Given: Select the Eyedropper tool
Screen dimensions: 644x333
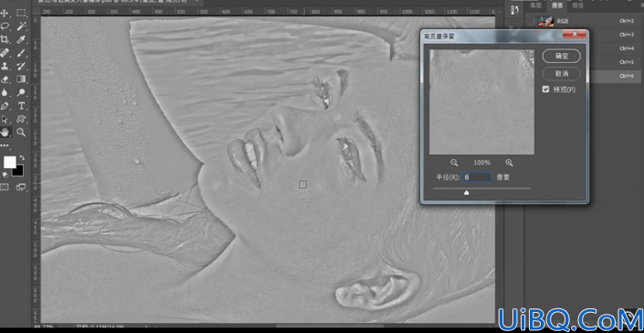Looking at the screenshot, I should (x=21, y=39).
